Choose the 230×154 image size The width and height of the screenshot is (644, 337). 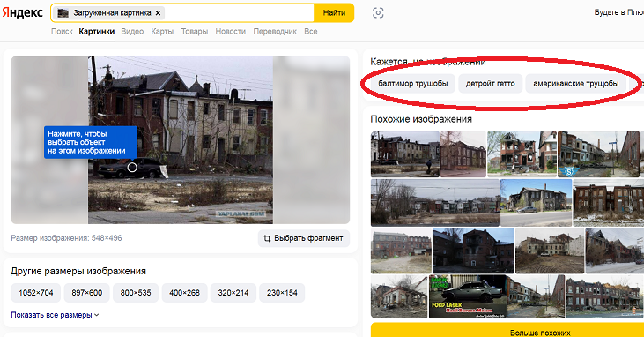[282, 293]
